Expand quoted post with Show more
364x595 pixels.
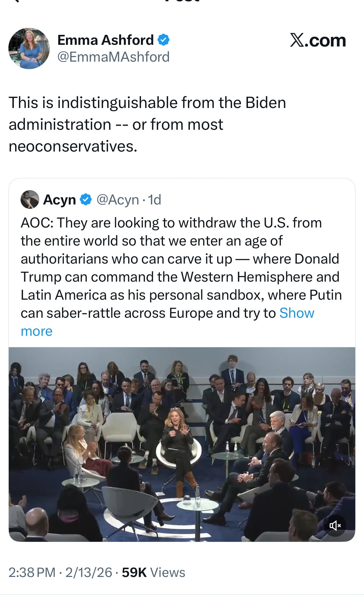pyautogui.click(x=296, y=313)
